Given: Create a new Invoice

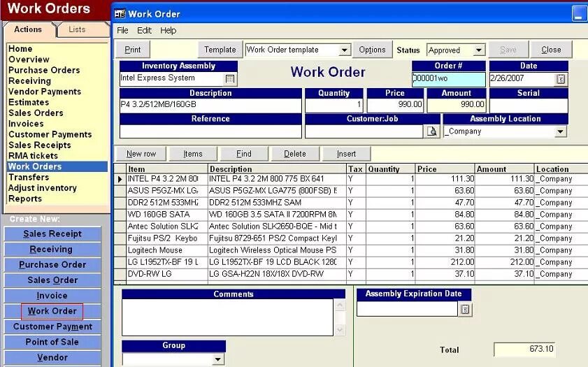Looking at the screenshot, I should pyautogui.click(x=52, y=296).
